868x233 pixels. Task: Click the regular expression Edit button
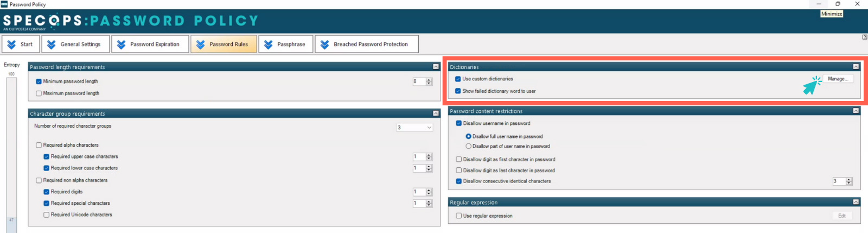point(841,216)
